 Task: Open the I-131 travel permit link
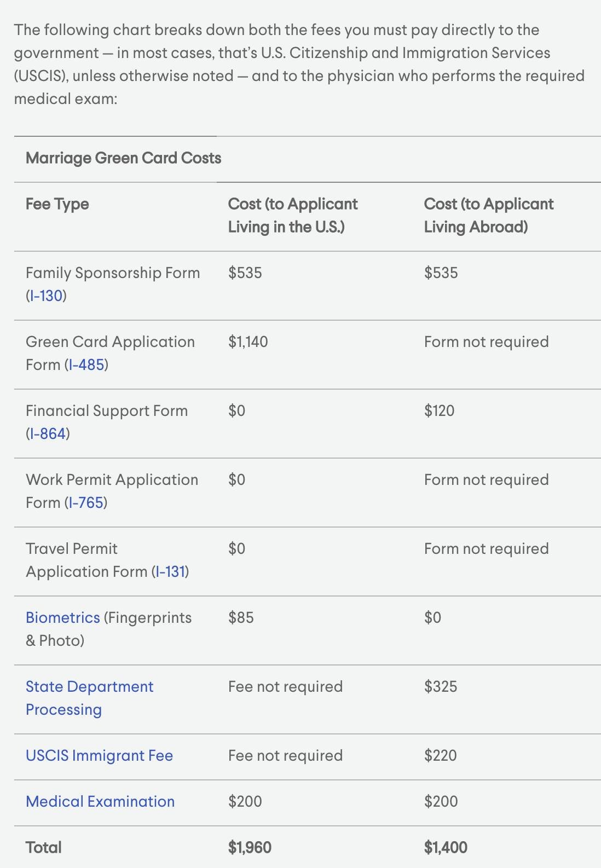(170, 572)
